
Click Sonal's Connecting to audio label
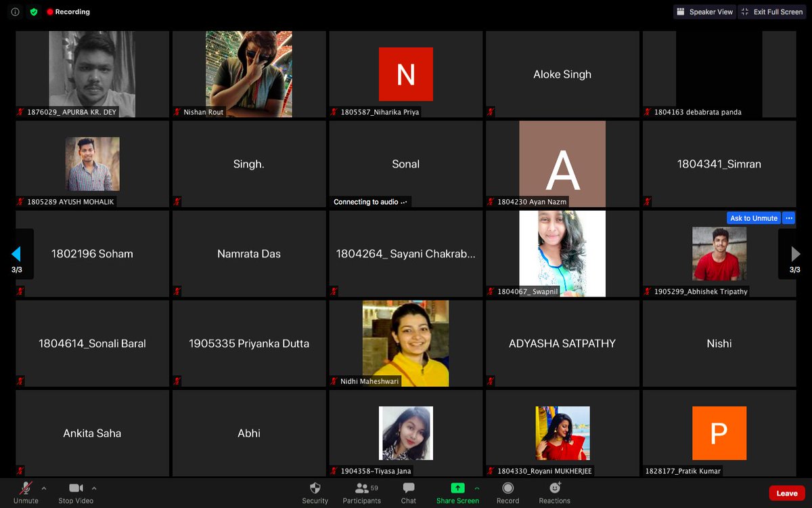tap(371, 202)
